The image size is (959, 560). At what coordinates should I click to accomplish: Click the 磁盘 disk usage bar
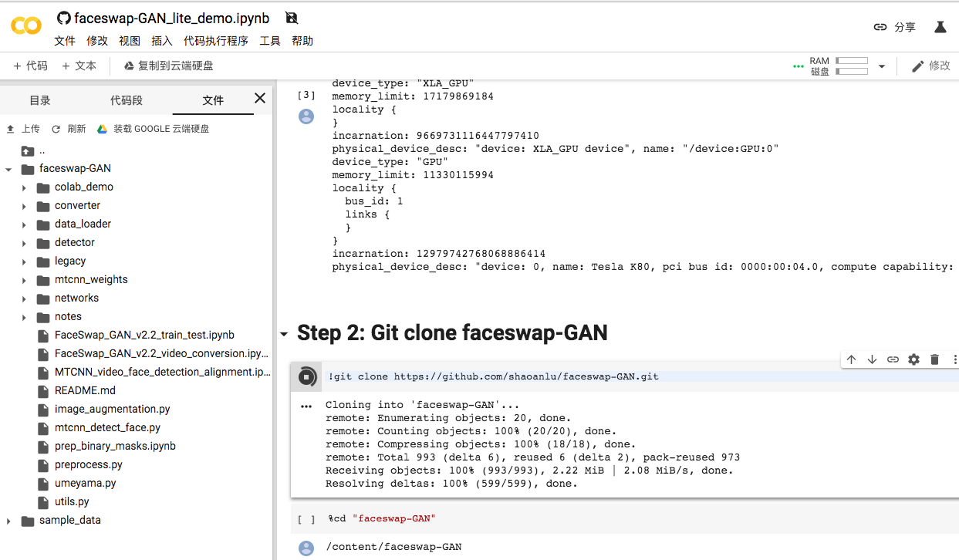click(852, 72)
